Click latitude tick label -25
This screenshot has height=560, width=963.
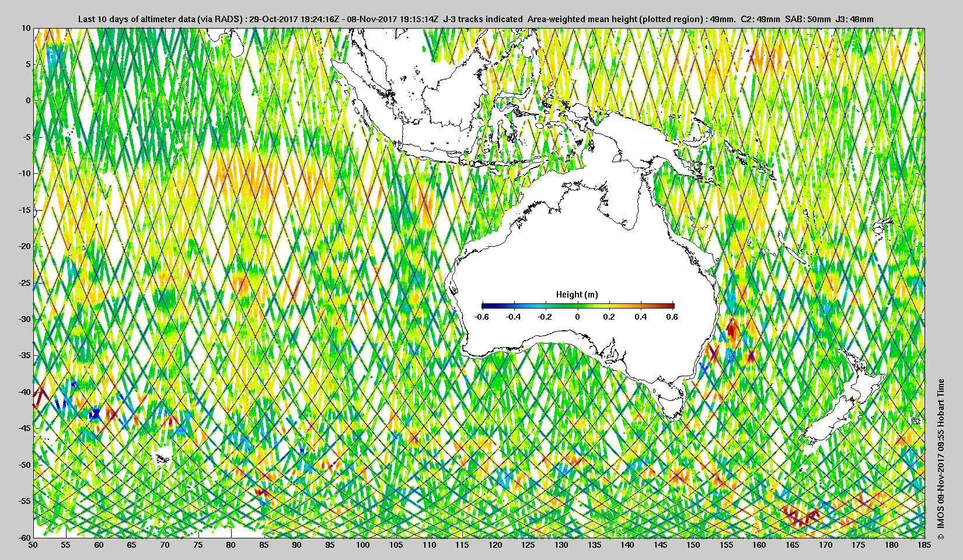pos(25,282)
